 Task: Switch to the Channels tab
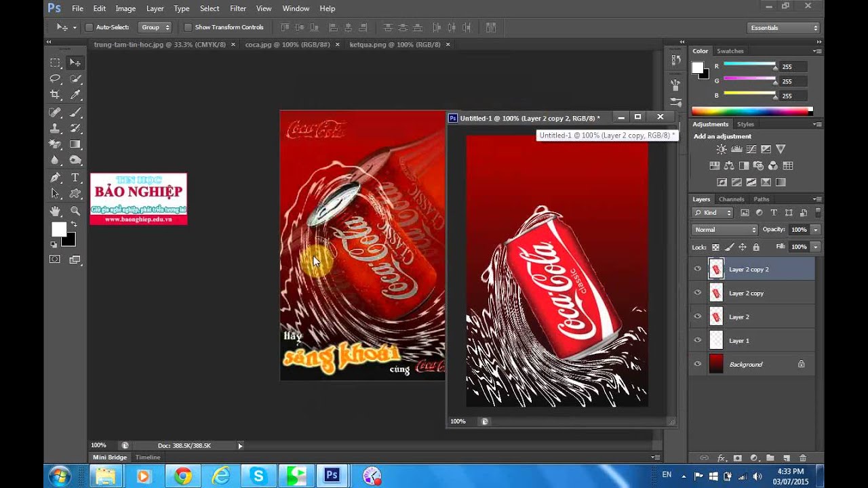point(732,199)
